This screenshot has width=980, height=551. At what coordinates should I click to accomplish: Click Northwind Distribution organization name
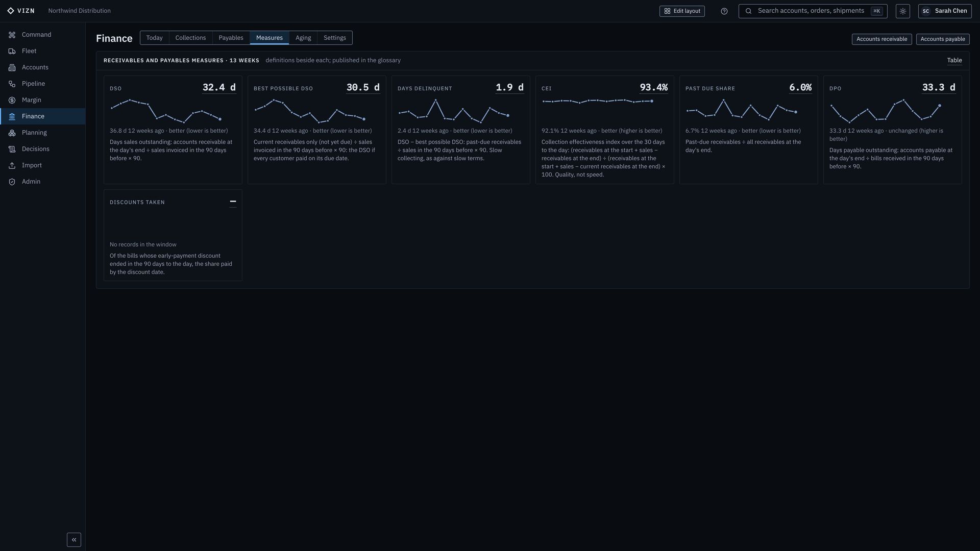click(79, 11)
